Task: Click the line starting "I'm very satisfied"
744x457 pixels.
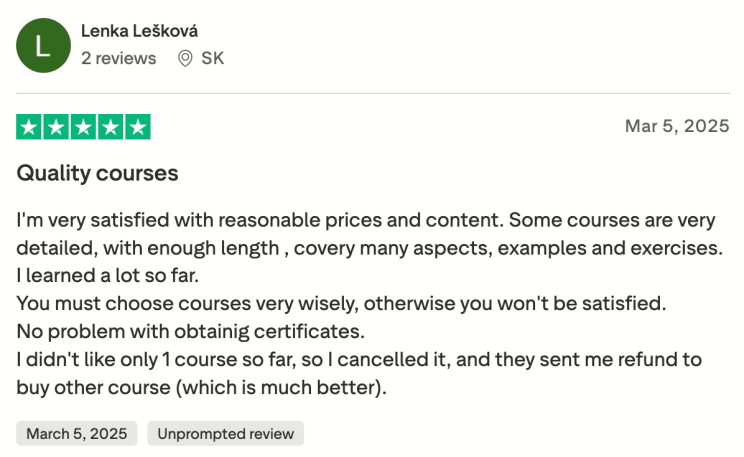Action: click(x=368, y=219)
